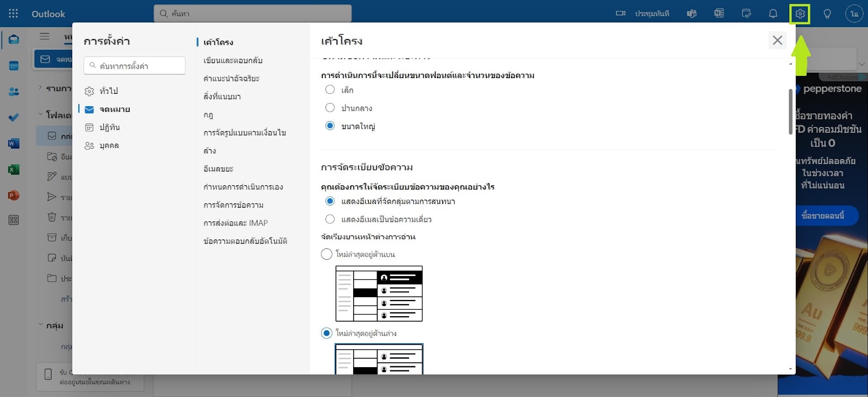Open More apps grid in the app rail
Screen dimensions: 868x397
[14, 220]
